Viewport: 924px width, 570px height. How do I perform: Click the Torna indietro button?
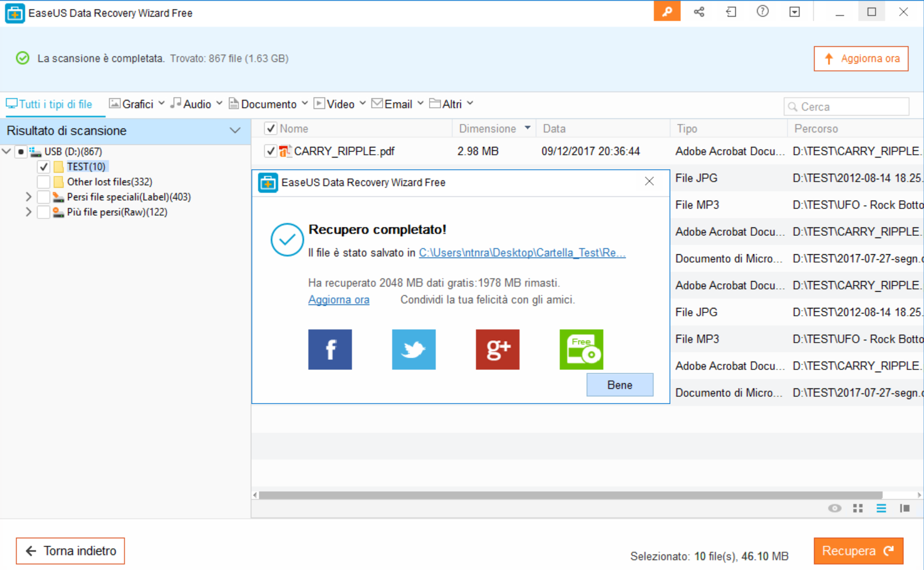pyautogui.click(x=70, y=551)
